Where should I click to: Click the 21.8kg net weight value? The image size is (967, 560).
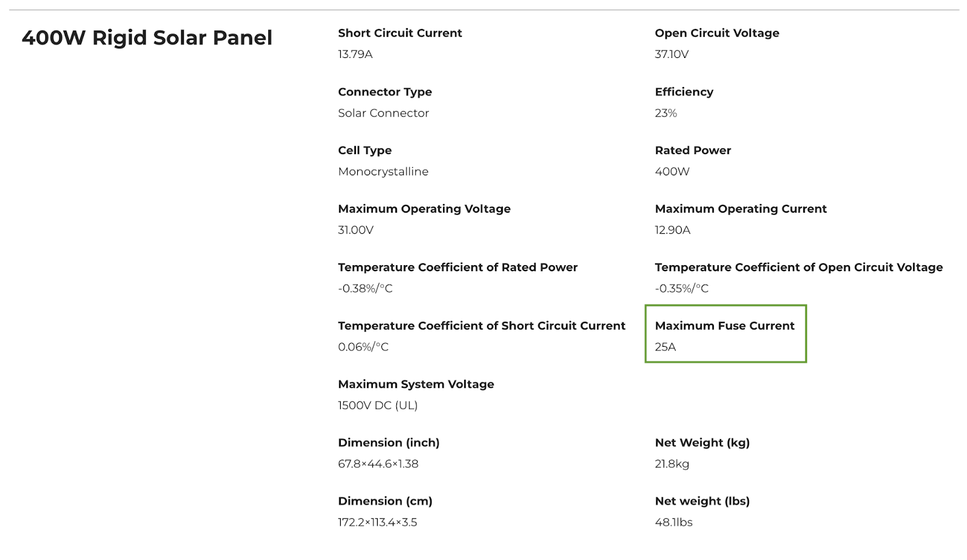[671, 464]
